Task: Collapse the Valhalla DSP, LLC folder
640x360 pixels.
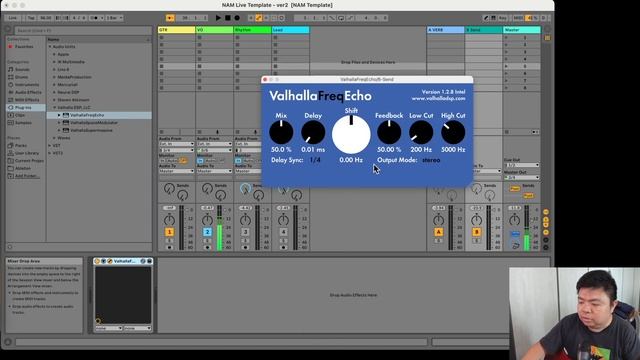Action: click(54, 107)
